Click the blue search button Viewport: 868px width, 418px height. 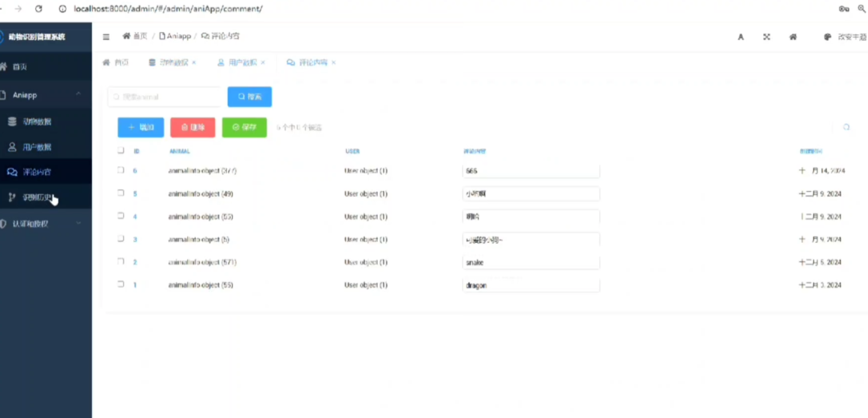click(249, 97)
